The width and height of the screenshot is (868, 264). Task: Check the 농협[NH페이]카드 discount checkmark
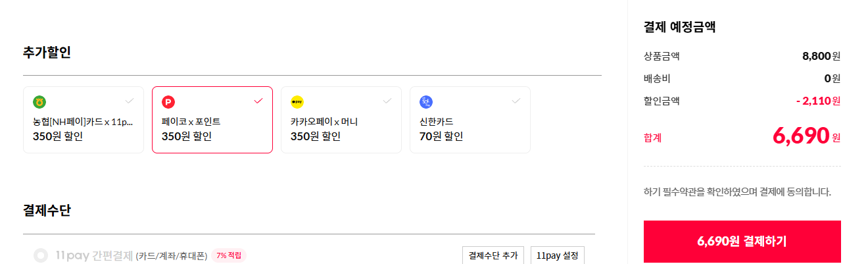click(x=130, y=101)
